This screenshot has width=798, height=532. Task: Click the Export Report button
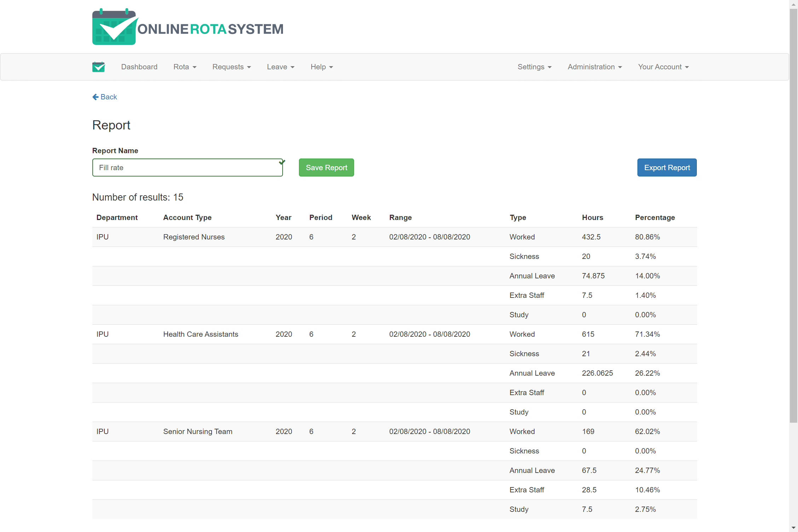point(667,168)
